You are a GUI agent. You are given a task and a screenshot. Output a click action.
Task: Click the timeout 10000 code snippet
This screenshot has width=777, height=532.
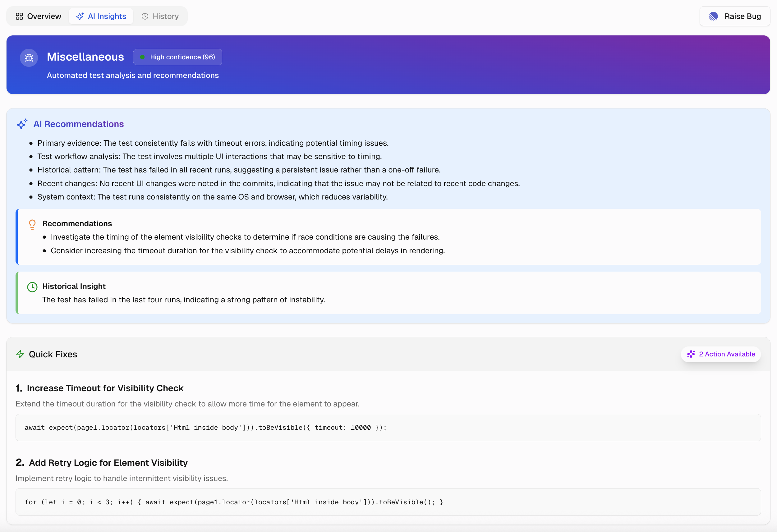[x=206, y=427]
